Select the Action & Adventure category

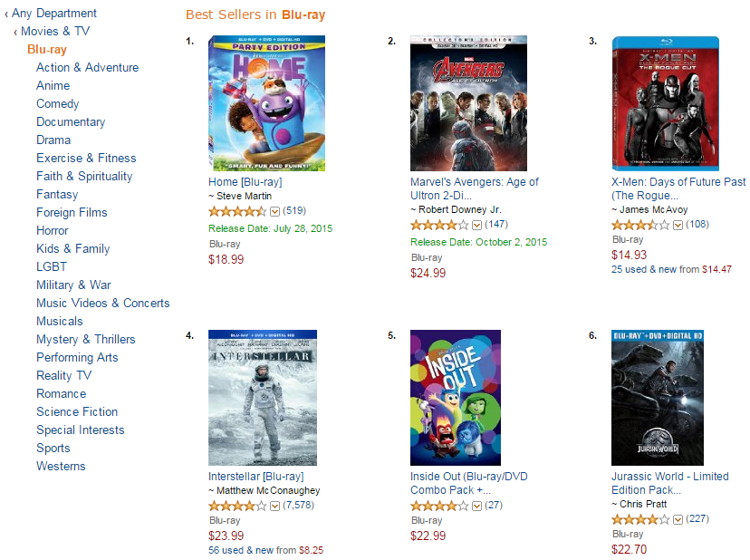(x=87, y=68)
